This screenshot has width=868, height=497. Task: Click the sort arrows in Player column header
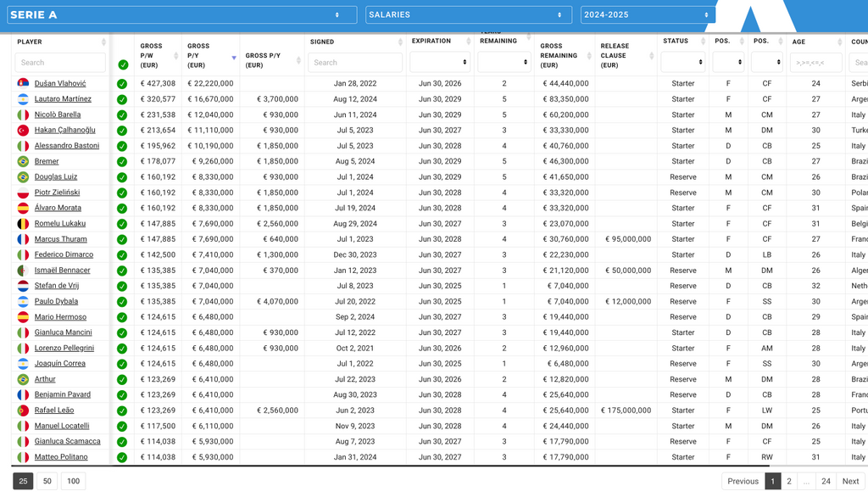[x=103, y=42]
